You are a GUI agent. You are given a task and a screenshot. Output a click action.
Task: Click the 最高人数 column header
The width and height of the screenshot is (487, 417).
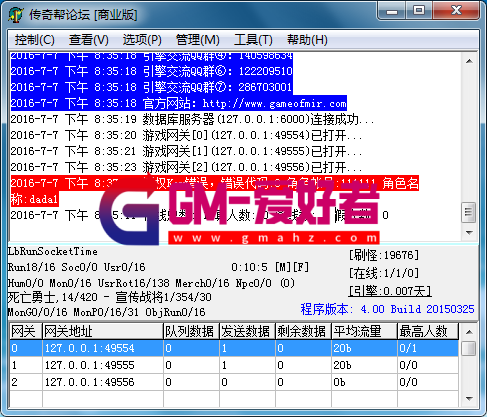428,332
